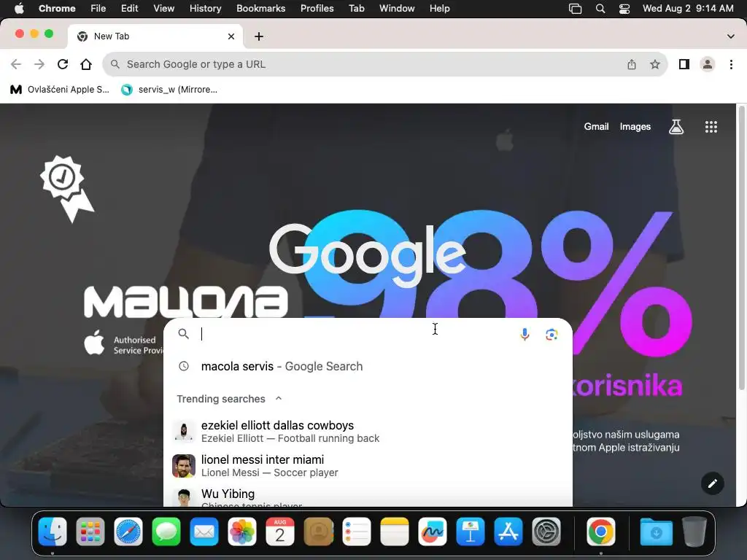Click the forward navigation arrow
Viewport: 747px width, 560px height.
coord(39,64)
